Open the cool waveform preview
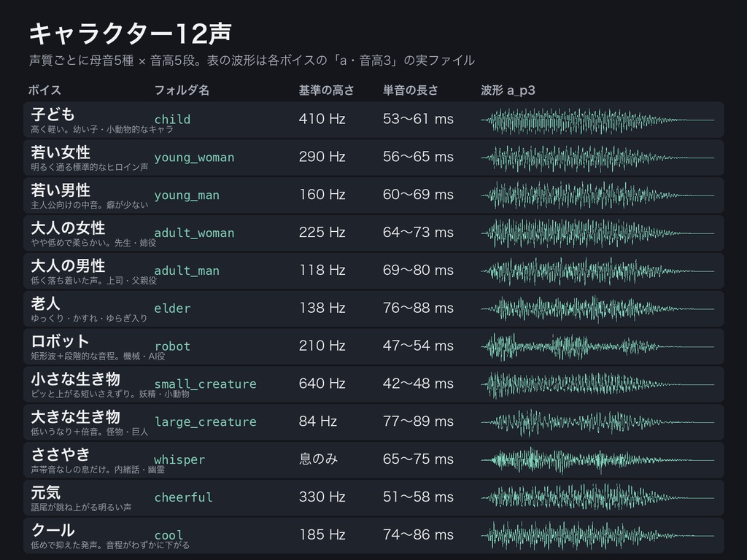Viewport: 747px width, 560px height. (597, 536)
